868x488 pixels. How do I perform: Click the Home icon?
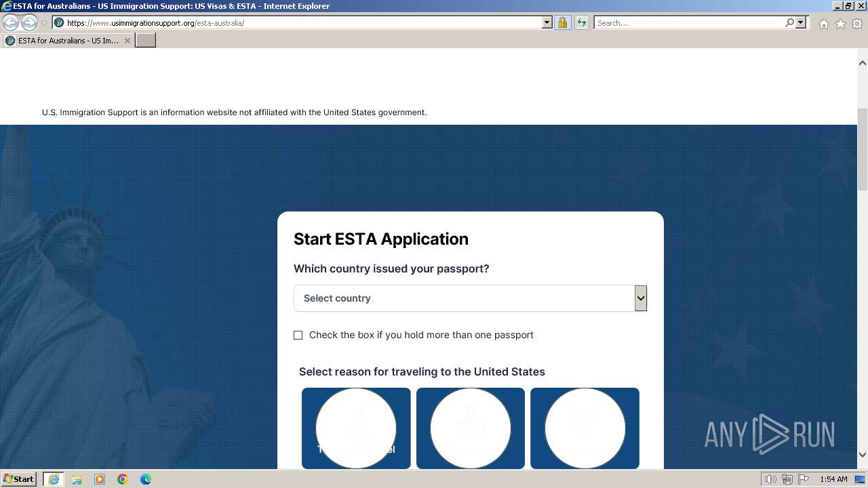tap(823, 24)
